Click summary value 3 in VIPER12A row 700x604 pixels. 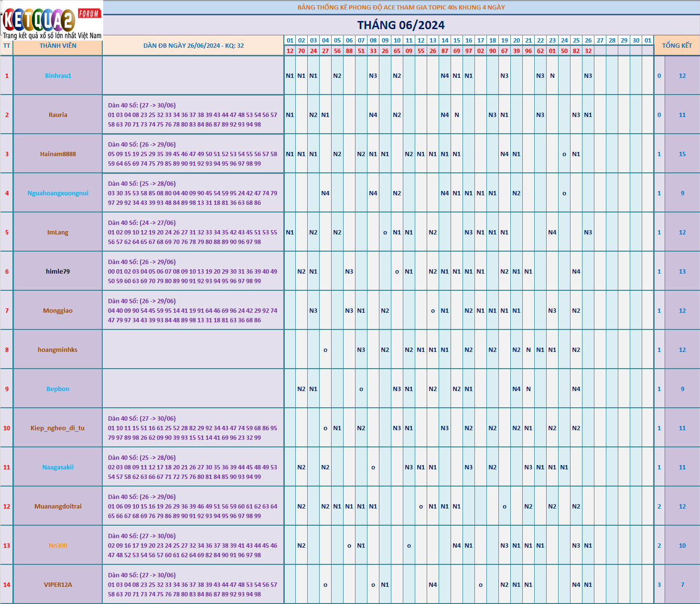[659, 584]
